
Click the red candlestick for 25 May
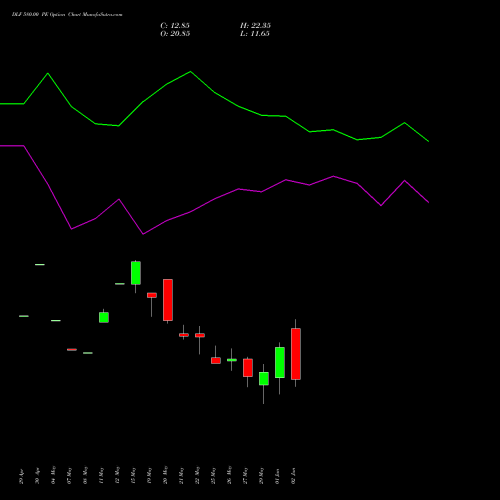216,360
